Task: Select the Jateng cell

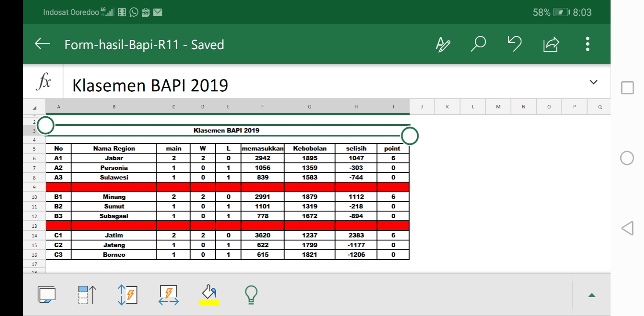Action: [x=114, y=245]
